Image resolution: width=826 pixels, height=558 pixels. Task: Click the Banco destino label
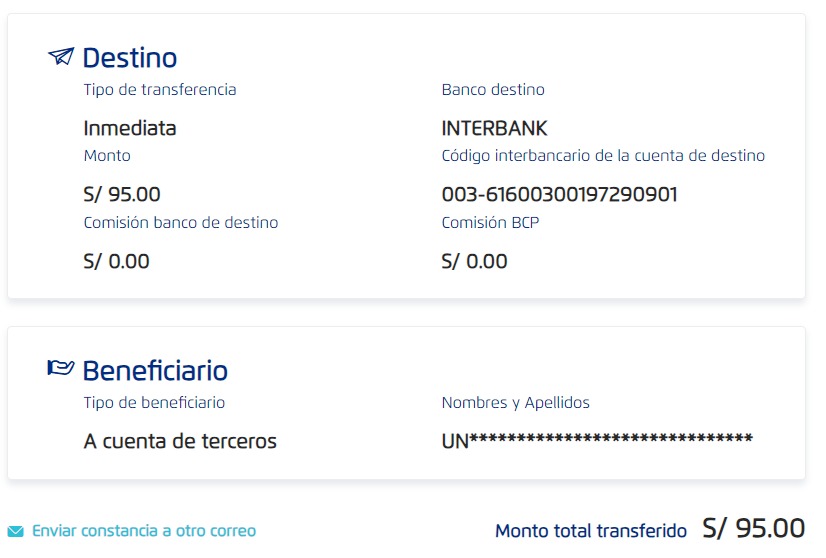point(493,90)
